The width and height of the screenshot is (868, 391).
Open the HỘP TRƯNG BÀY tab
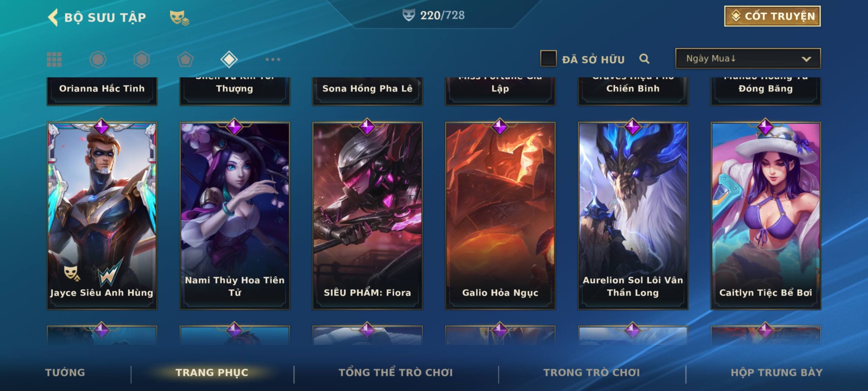[776, 373]
